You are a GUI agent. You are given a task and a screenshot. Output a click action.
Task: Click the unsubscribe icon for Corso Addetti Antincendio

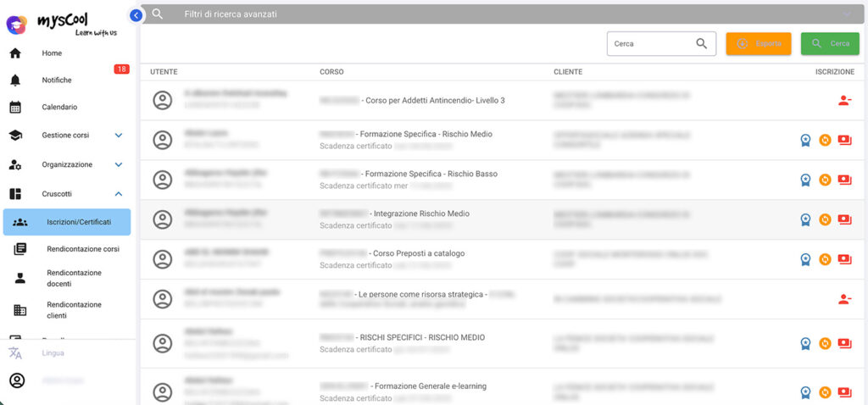coord(844,101)
